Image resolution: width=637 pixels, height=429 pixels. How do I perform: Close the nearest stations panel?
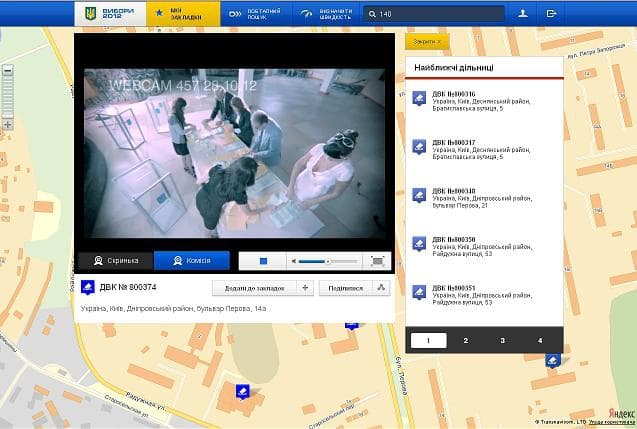tap(427, 41)
